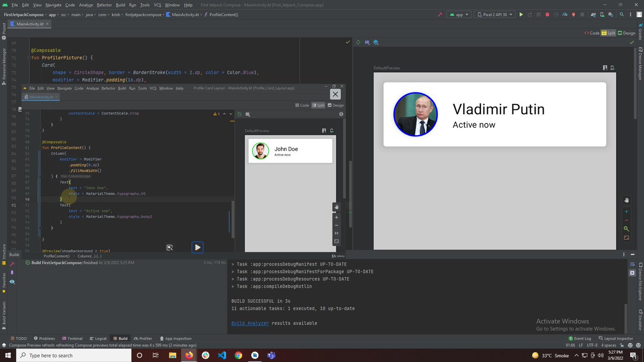Click zoom-to-fit magnifier in main preview
The image size is (644, 362).
click(626, 229)
